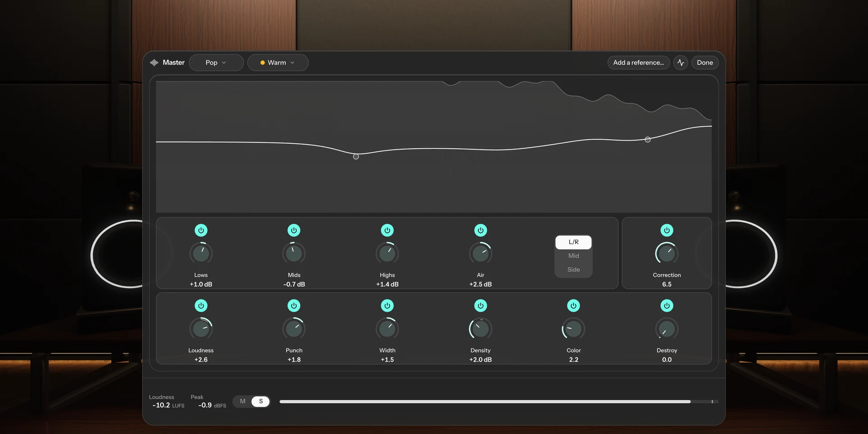Open the Warm style dropdown
868x434 pixels.
pyautogui.click(x=278, y=62)
